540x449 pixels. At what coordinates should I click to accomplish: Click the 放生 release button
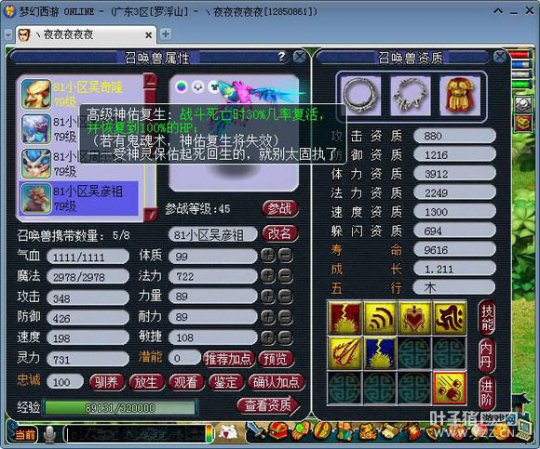click(147, 382)
